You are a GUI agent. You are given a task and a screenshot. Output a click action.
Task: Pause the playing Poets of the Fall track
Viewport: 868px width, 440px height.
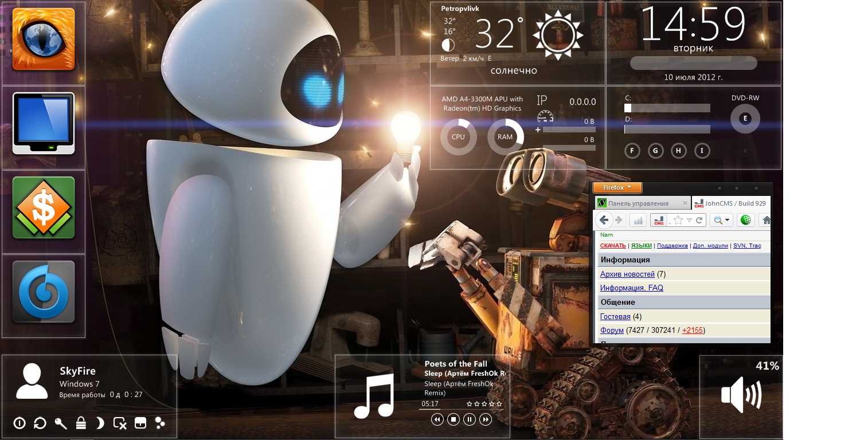point(470,420)
